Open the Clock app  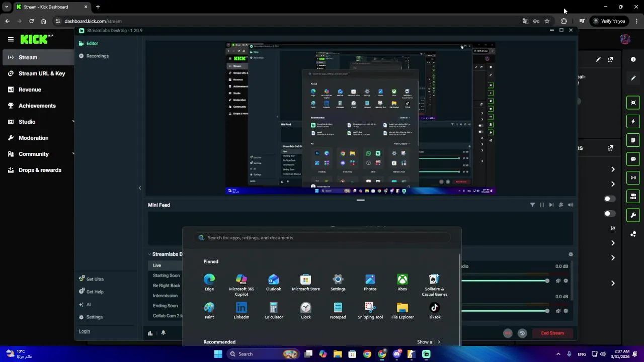pos(306,311)
